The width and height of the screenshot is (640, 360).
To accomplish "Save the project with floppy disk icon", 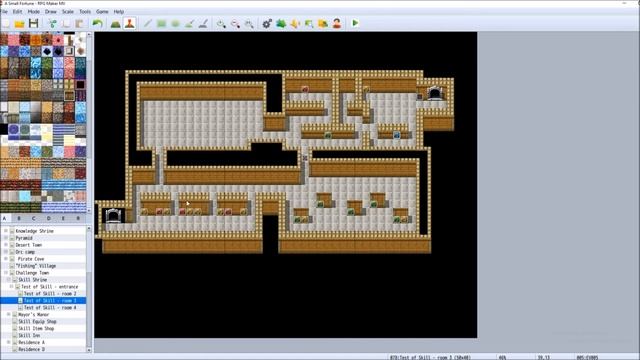I will click(33, 23).
